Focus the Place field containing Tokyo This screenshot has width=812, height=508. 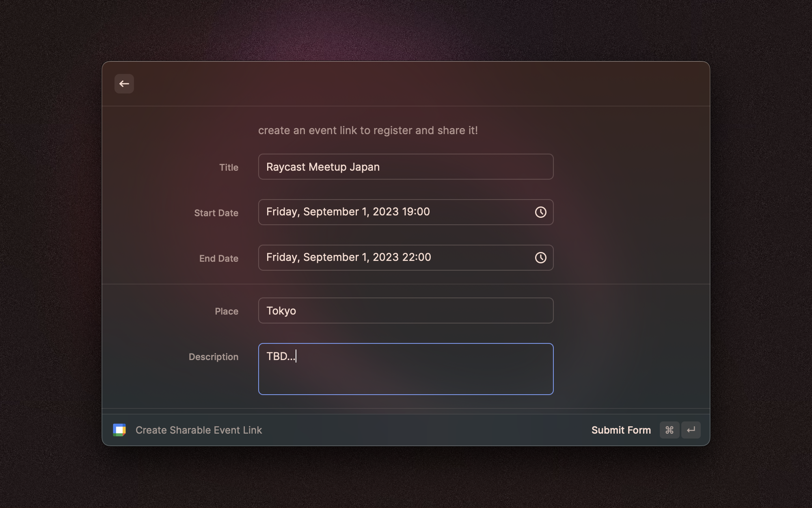tap(405, 310)
